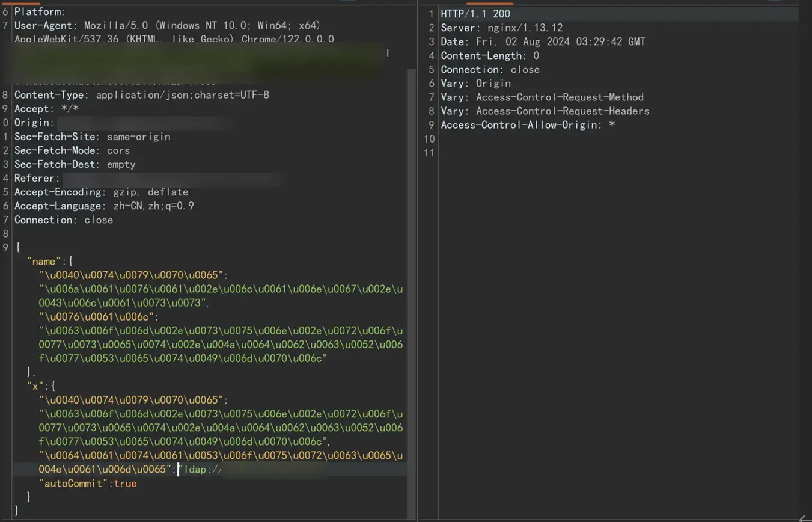
Task: Click the Connection: close line in the request
Action: [64, 220]
